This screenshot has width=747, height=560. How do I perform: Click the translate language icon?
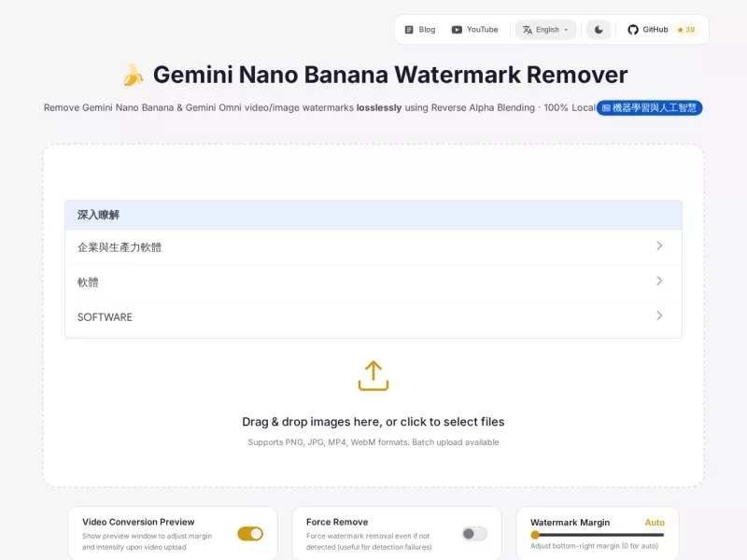(527, 30)
